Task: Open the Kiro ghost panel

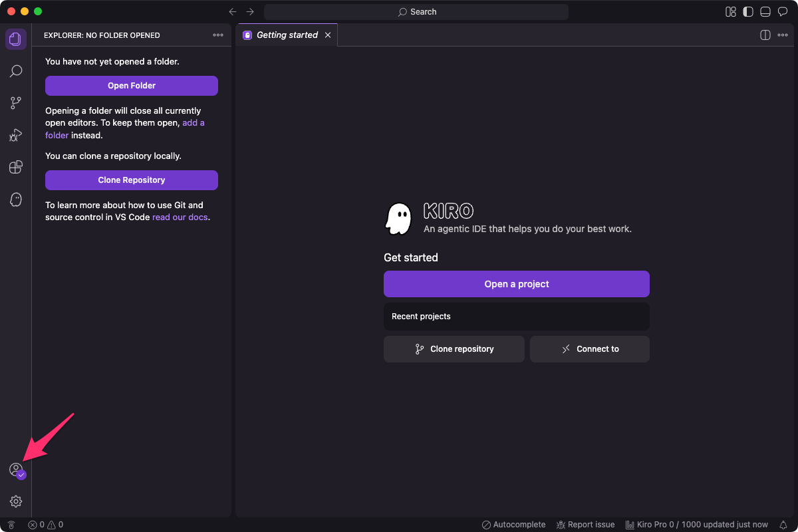Action: (16, 199)
